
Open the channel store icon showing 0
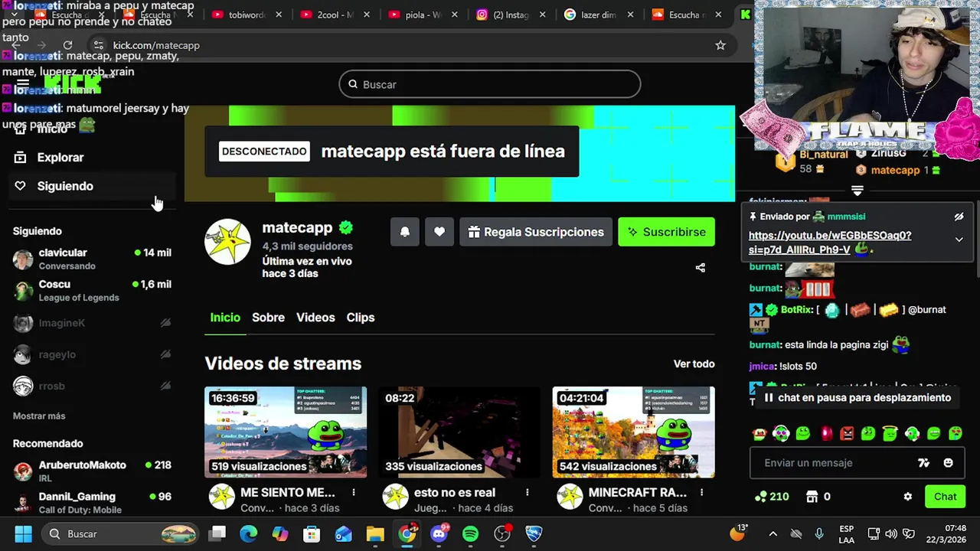(818, 497)
